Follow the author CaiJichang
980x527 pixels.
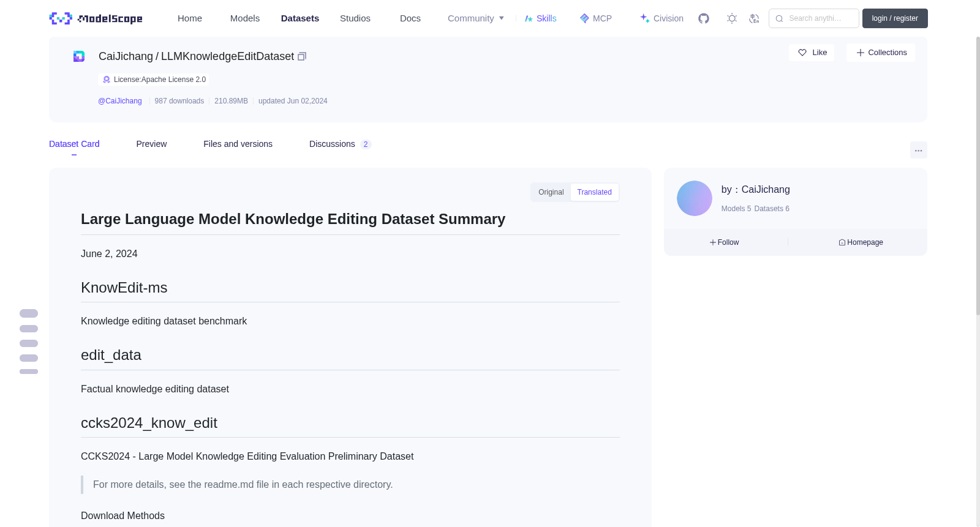[725, 242]
